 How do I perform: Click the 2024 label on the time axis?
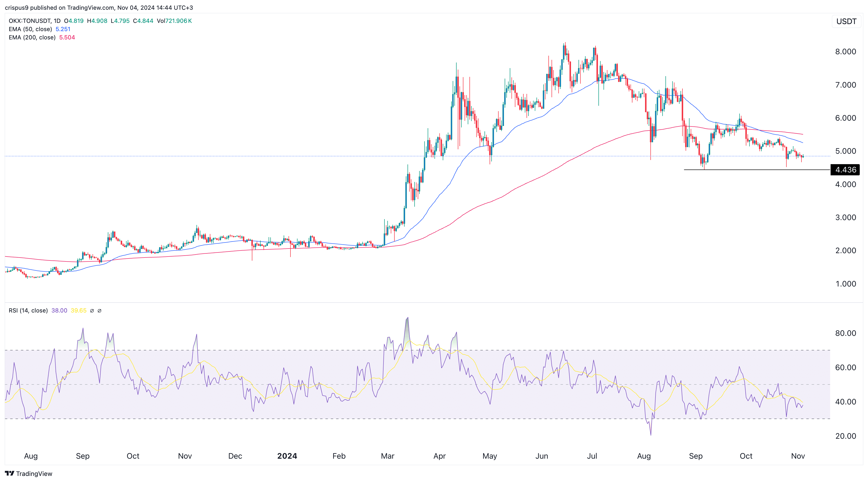287,456
